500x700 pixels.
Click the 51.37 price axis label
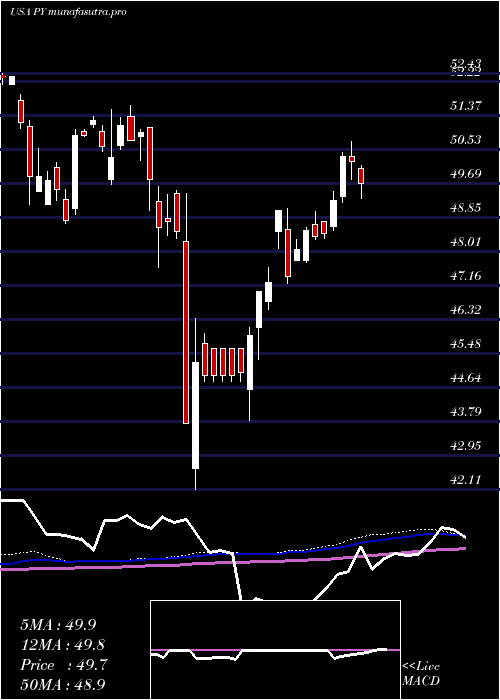coord(466,106)
